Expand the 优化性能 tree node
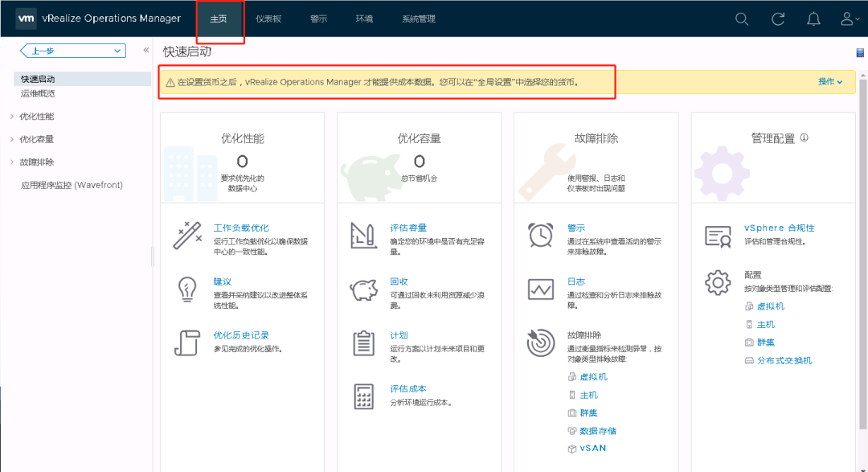 tap(12, 117)
